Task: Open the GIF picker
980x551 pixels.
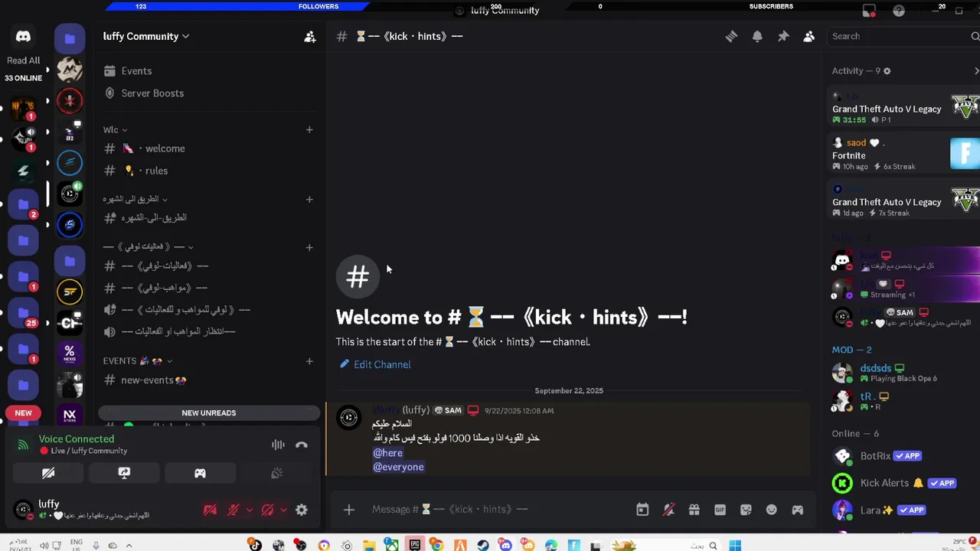Action: tap(720, 510)
